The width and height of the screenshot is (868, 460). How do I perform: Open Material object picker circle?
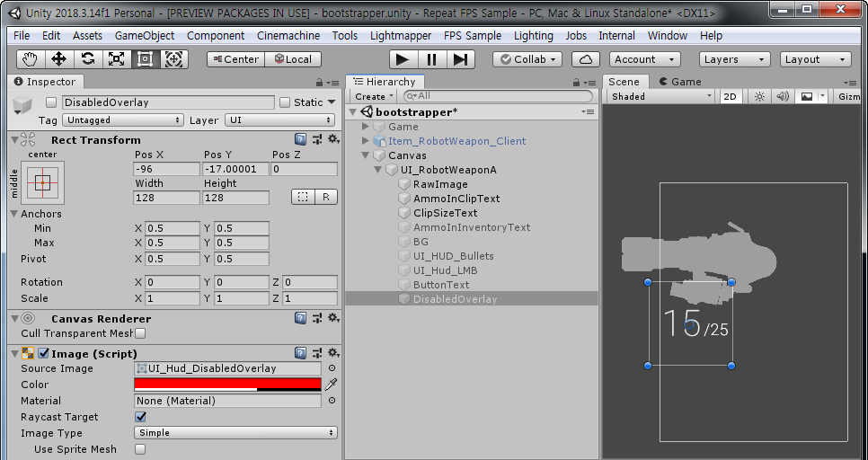(x=332, y=400)
